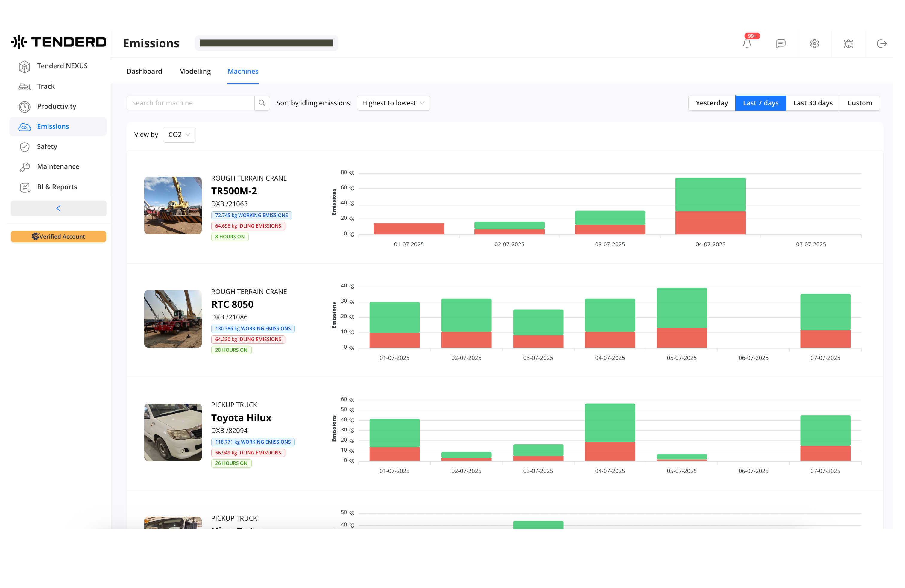Expand the View by CO2 dropdown

click(179, 135)
